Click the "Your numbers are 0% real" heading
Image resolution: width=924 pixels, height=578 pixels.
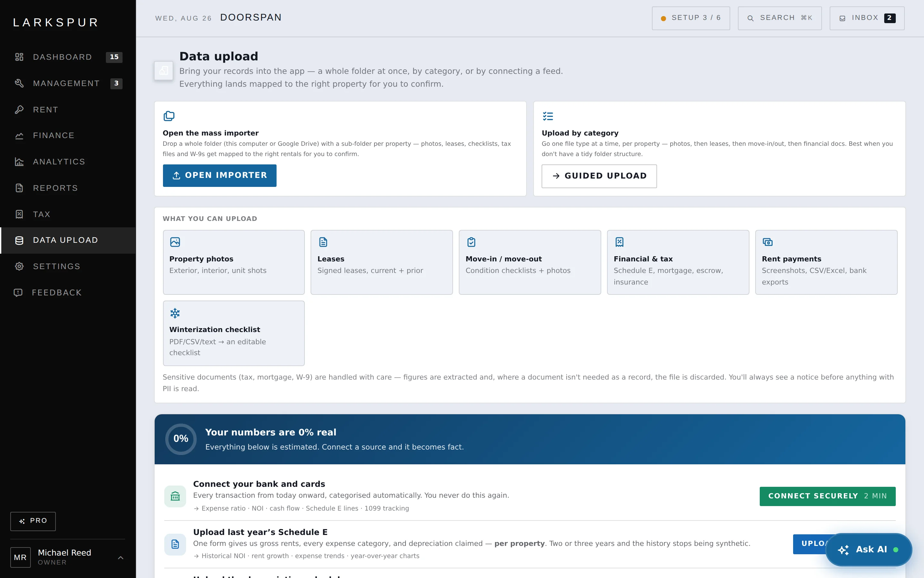[271, 432]
